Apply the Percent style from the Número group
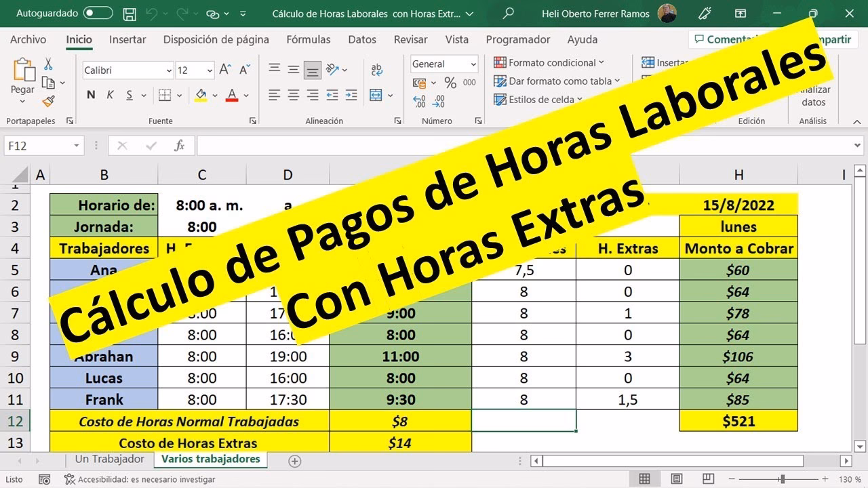Screen dimensions: 868x488 (452, 83)
